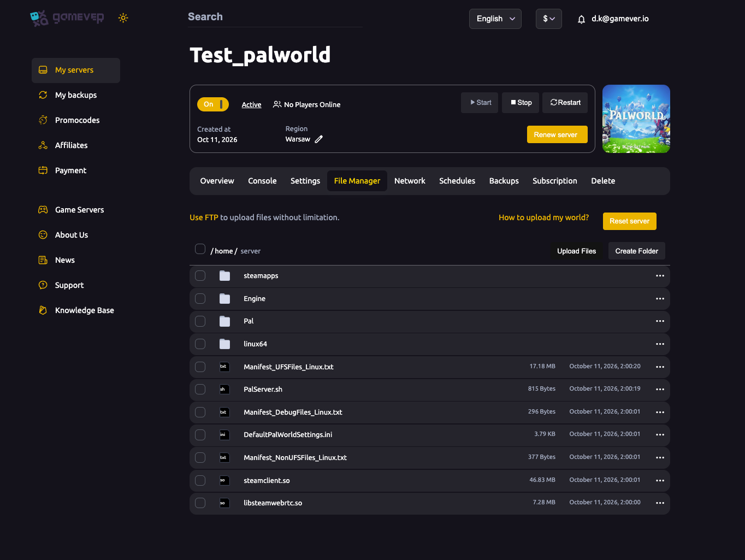
Task: Click steamclient.so file icon
Action: [x=224, y=481]
